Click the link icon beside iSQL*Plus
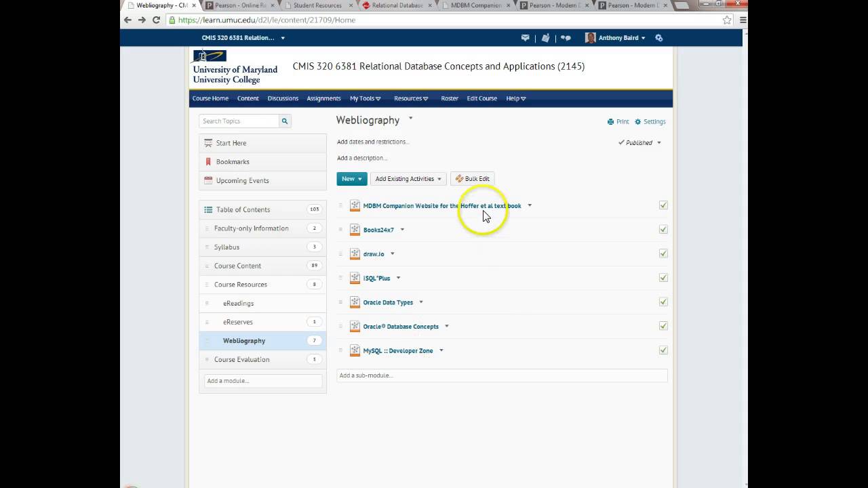The height and width of the screenshot is (488, 868). click(355, 278)
